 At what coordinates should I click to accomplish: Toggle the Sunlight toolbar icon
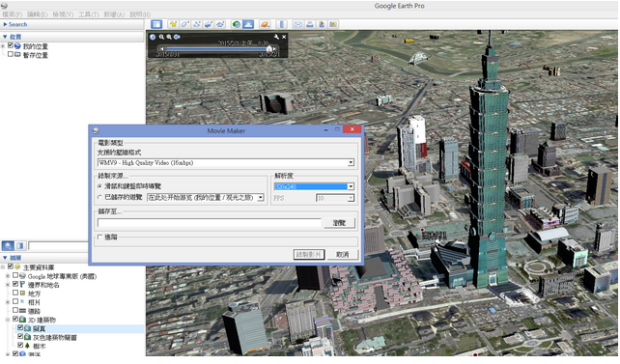click(248, 24)
